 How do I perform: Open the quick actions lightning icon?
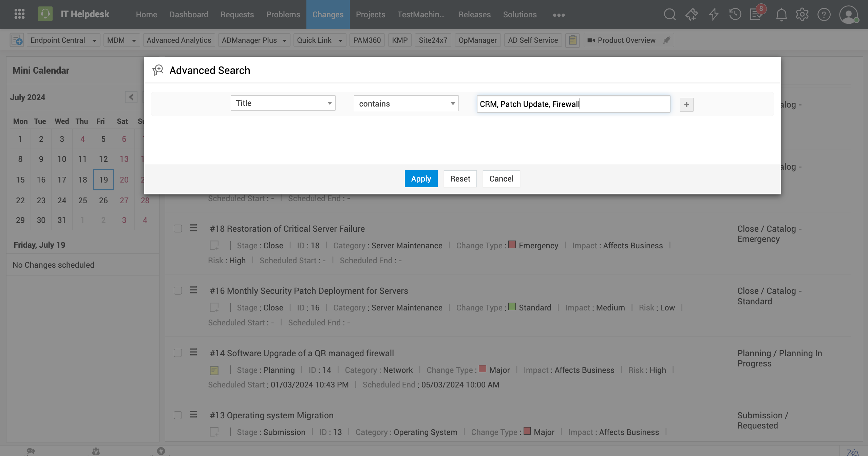click(x=714, y=14)
